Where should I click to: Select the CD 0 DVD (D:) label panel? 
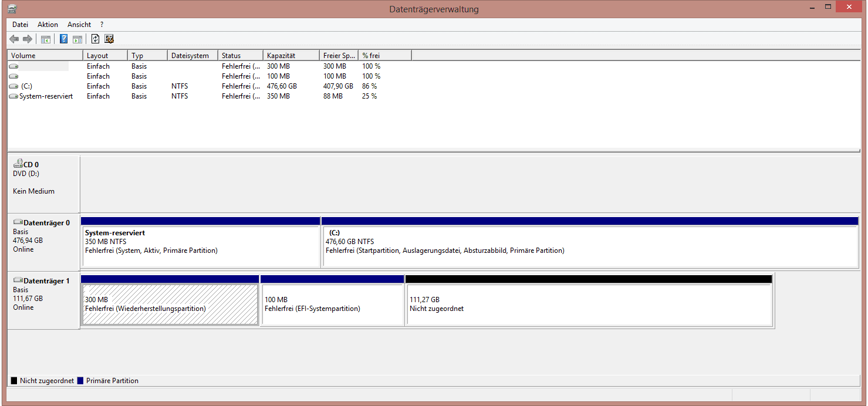43,184
